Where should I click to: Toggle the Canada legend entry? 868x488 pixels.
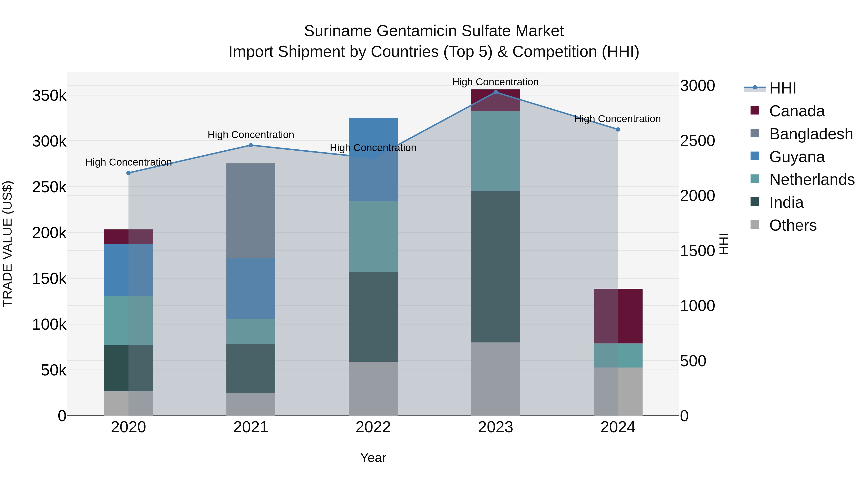pos(787,111)
